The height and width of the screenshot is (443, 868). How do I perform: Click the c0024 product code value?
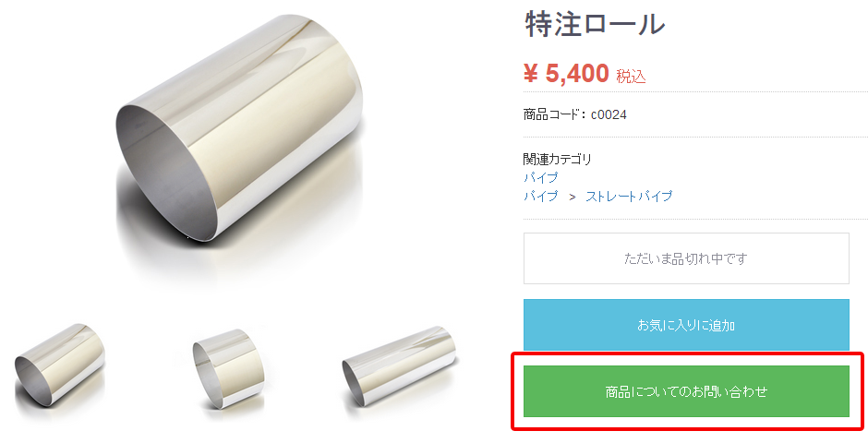609,114
